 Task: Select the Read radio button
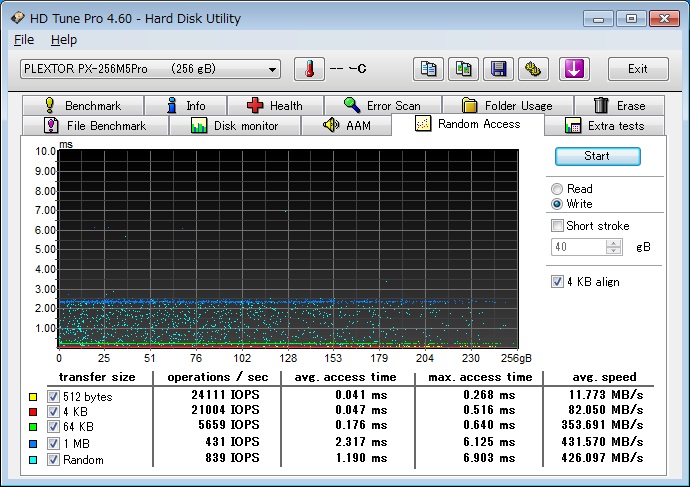pyautogui.click(x=557, y=189)
